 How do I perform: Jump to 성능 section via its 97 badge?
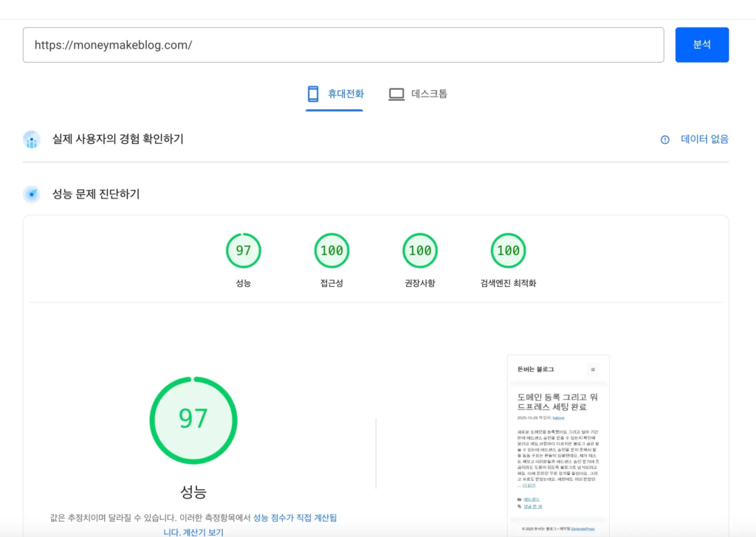point(244,250)
